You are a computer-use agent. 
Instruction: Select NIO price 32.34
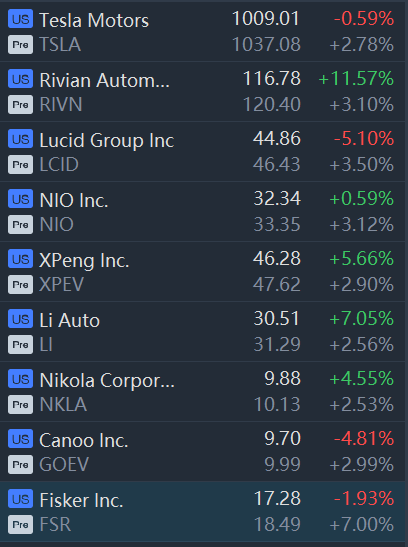[x=277, y=198]
